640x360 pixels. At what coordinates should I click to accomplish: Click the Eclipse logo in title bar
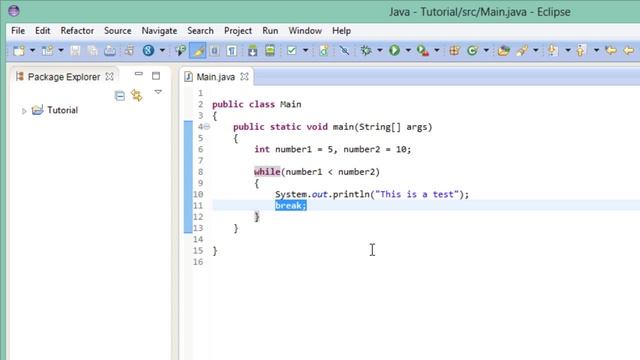(x=14, y=11)
